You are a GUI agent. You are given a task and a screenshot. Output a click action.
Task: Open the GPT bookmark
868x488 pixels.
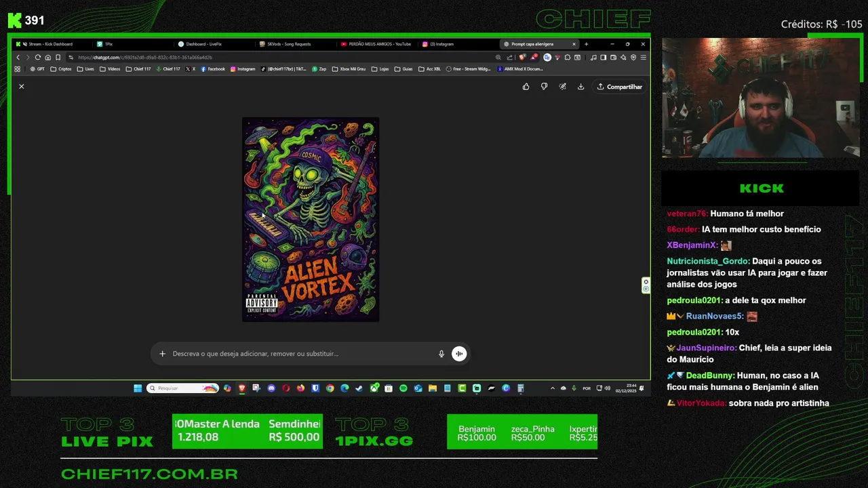[x=38, y=69]
